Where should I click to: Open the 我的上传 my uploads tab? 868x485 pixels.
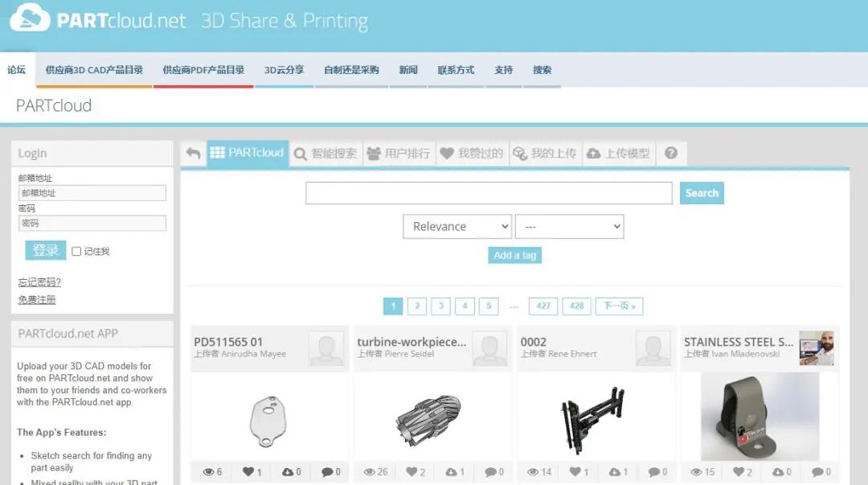545,154
